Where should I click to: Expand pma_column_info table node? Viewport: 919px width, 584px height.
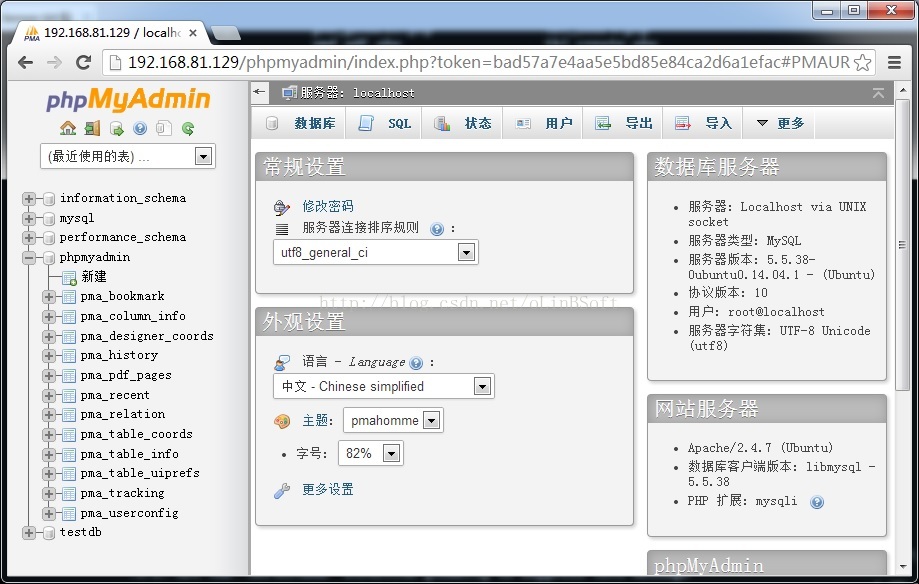pos(49,317)
